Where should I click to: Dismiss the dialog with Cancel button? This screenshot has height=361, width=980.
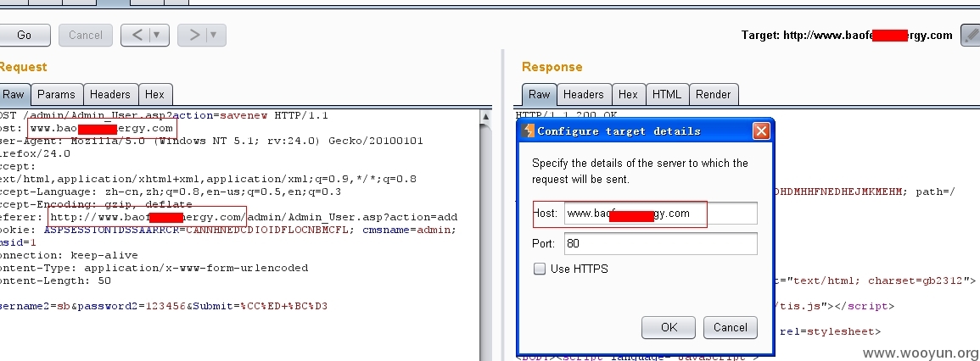[730, 327]
